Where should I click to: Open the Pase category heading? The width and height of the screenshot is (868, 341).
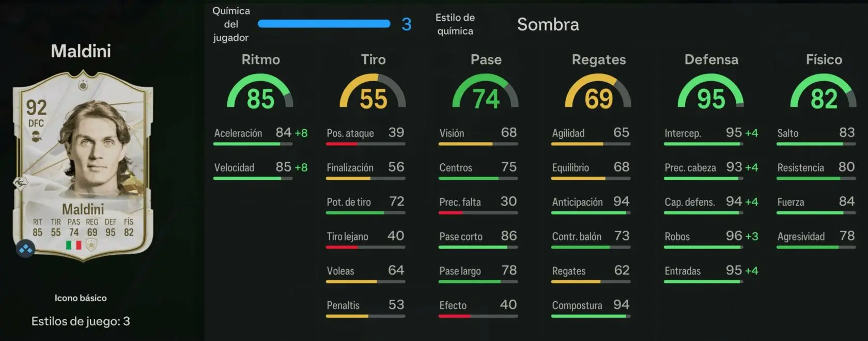coord(486,59)
